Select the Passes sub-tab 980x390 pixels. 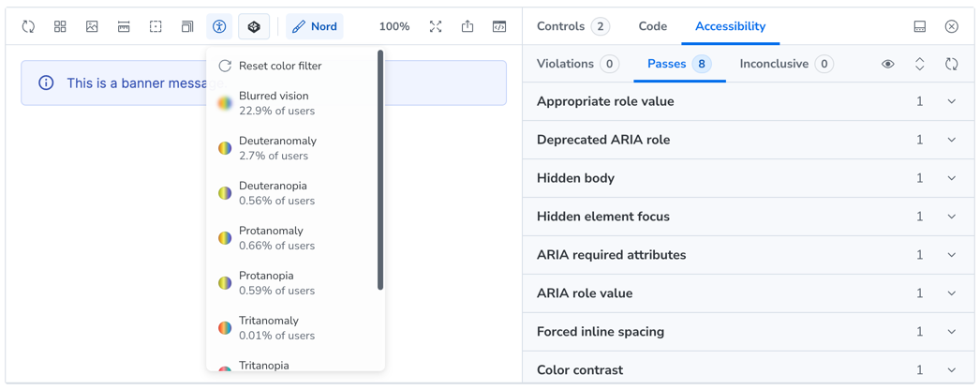pyautogui.click(x=679, y=64)
